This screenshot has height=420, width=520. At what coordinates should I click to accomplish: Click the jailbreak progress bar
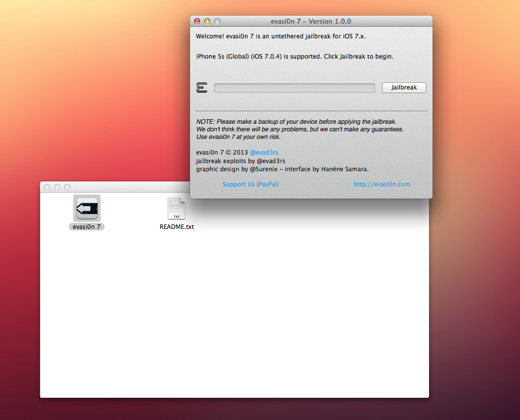(295, 88)
